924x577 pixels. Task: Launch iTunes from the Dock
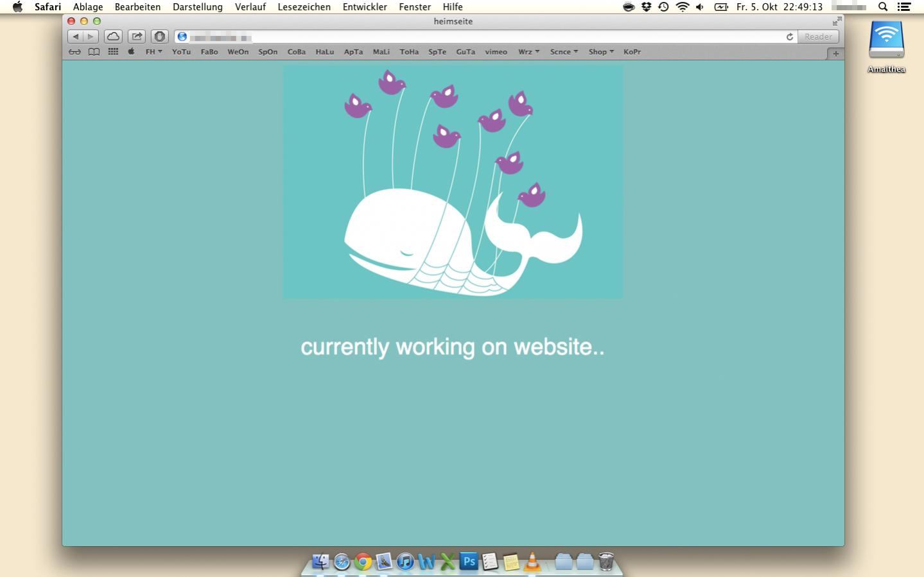point(405,562)
